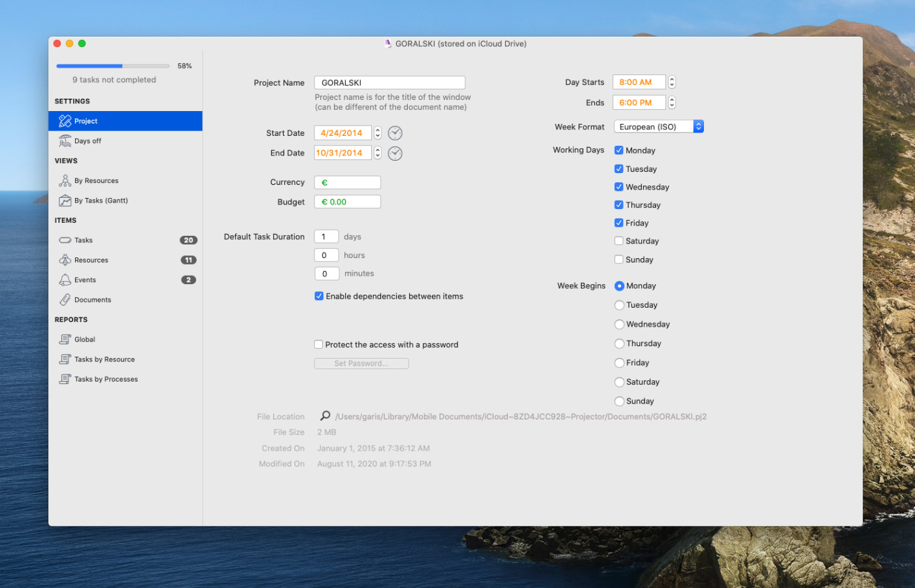
Task: Click the Day Starts time stepper
Action: point(671,82)
